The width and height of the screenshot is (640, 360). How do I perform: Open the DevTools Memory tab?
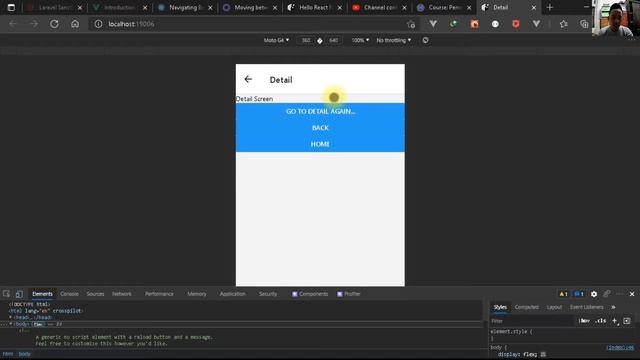(x=197, y=294)
